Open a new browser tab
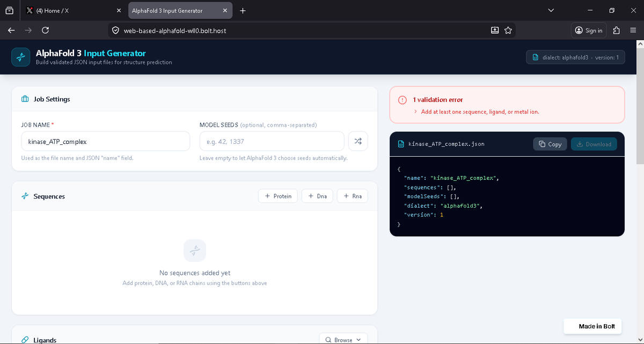The height and width of the screenshot is (344, 644). coord(243,10)
